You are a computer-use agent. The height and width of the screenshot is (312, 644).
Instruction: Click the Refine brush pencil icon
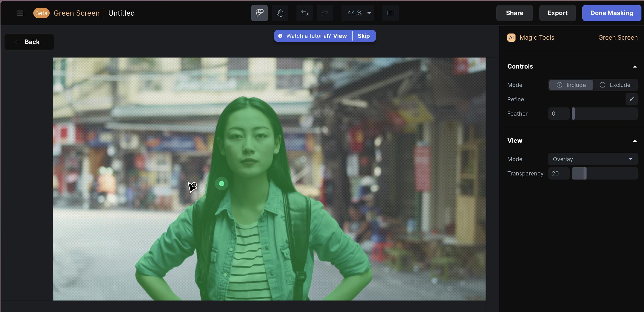(x=631, y=99)
